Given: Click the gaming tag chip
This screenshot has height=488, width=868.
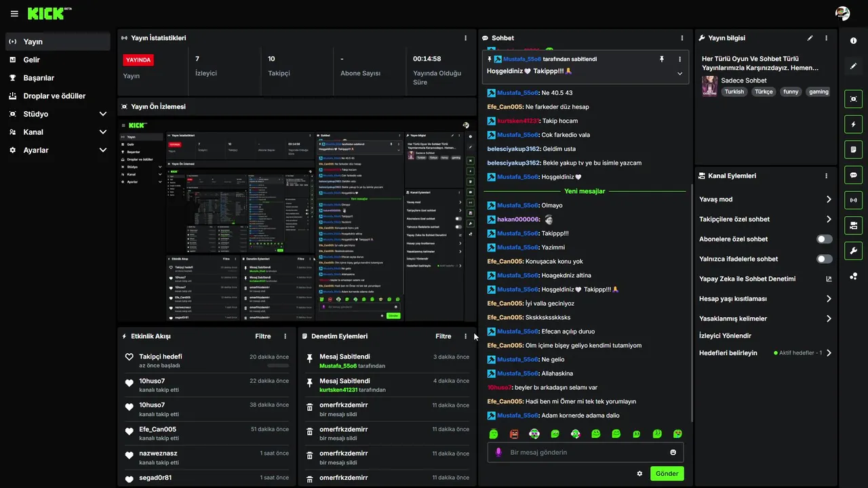Looking at the screenshot, I should point(818,91).
